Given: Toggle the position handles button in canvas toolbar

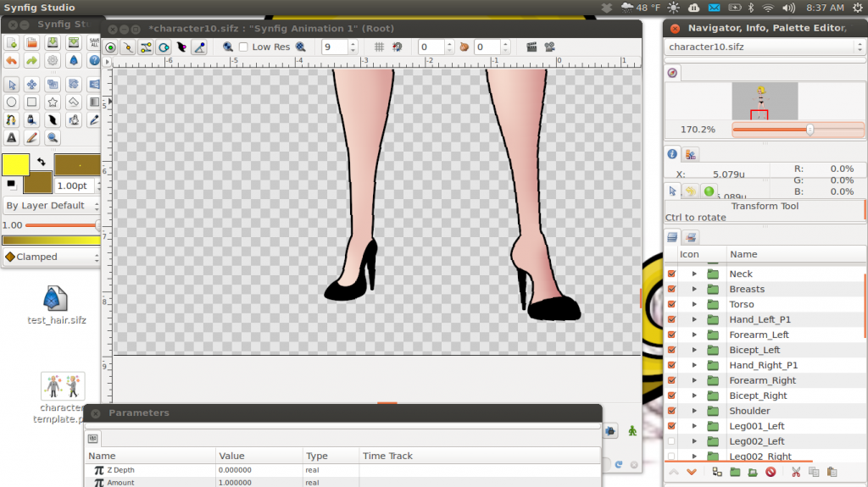Looking at the screenshot, I should click(x=111, y=47).
